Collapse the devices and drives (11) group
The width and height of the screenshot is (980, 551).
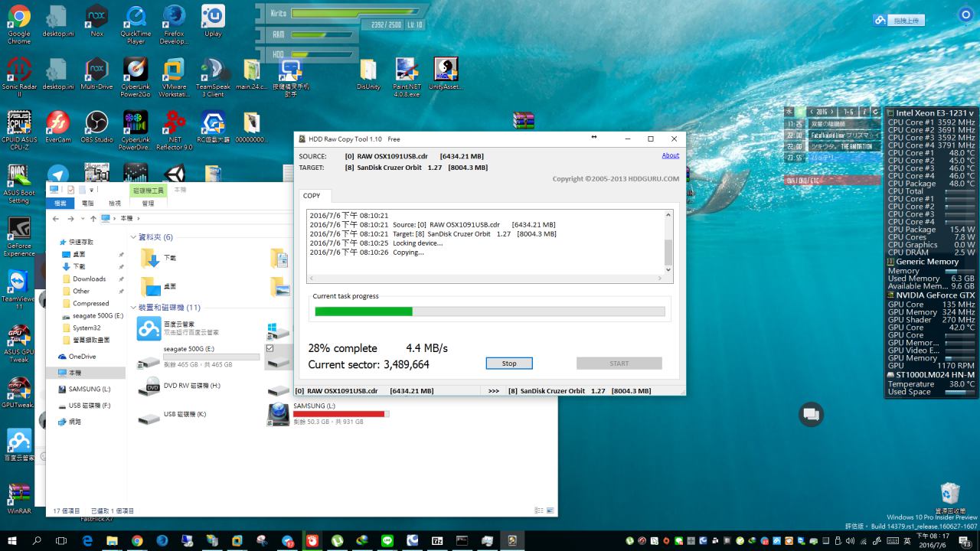(x=133, y=308)
